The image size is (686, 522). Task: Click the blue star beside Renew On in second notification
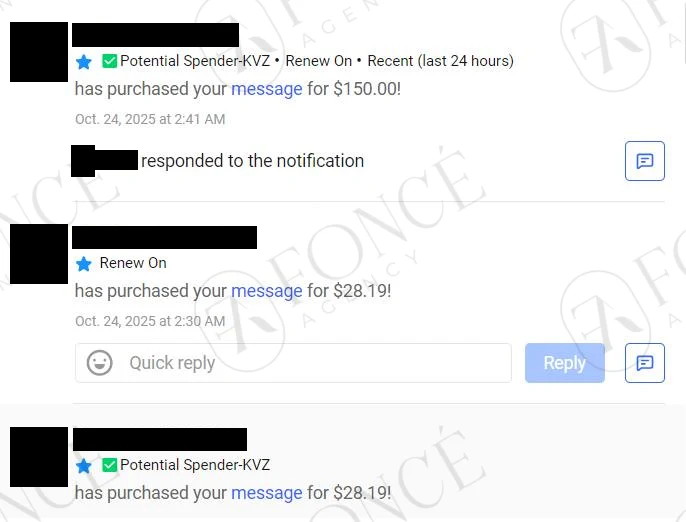coord(84,264)
